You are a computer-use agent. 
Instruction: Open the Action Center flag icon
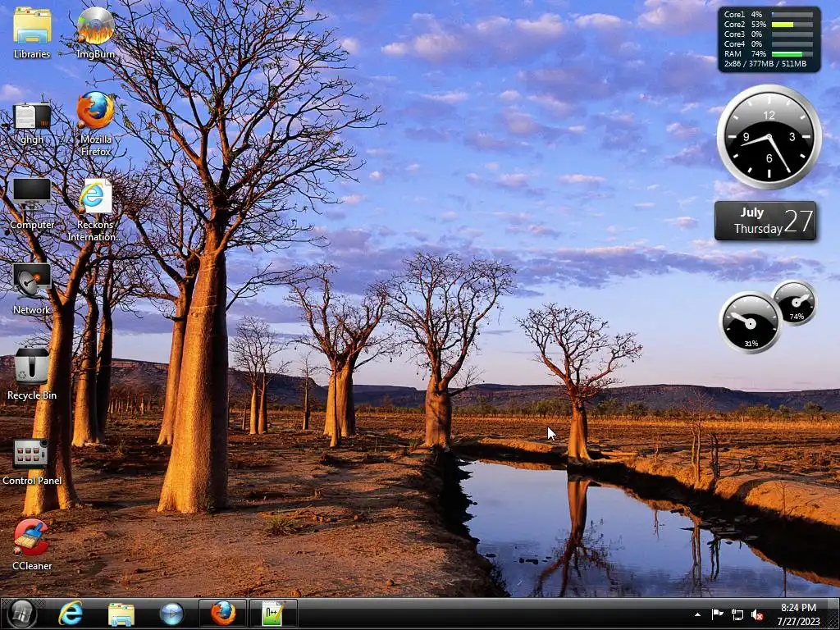717,614
